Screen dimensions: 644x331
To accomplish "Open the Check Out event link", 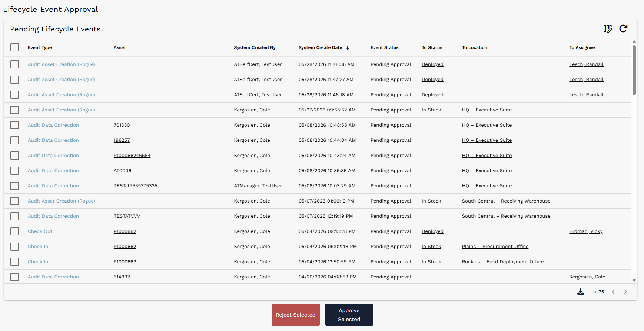I will pos(40,231).
